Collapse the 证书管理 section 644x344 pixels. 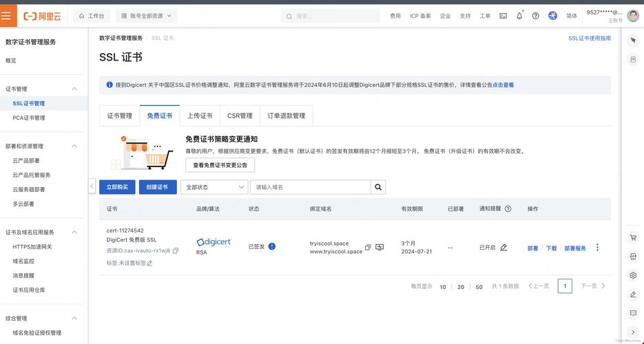(74, 89)
